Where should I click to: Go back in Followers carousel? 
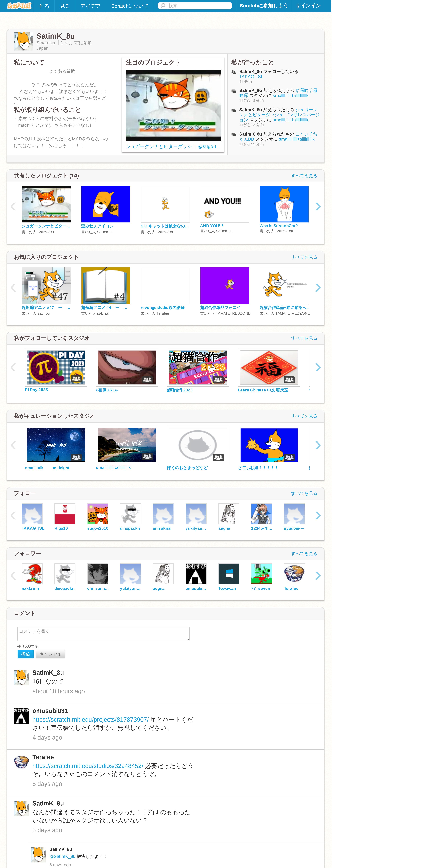(x=13, y=576)
